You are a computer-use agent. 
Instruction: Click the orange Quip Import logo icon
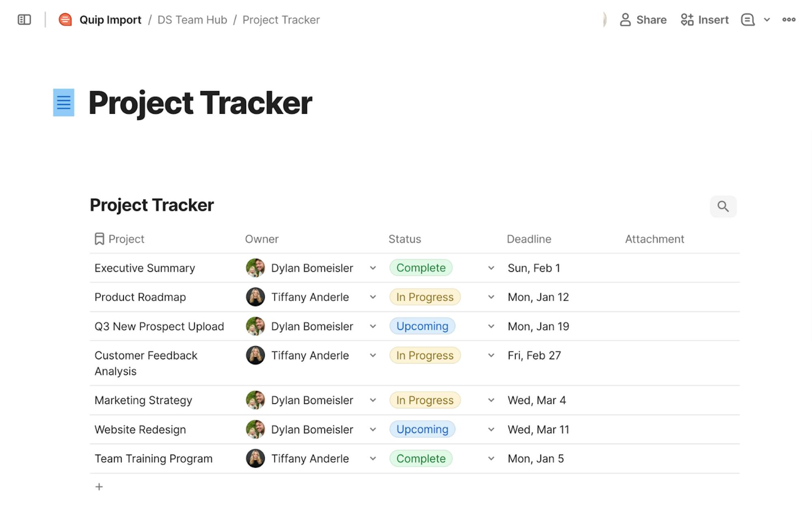tap(65, 20)
